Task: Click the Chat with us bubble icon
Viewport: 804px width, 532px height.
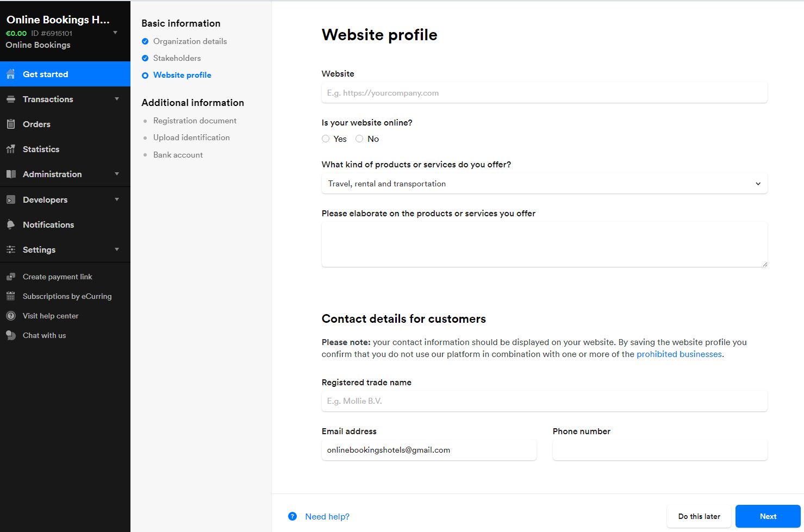Action: tap(11, 335)
